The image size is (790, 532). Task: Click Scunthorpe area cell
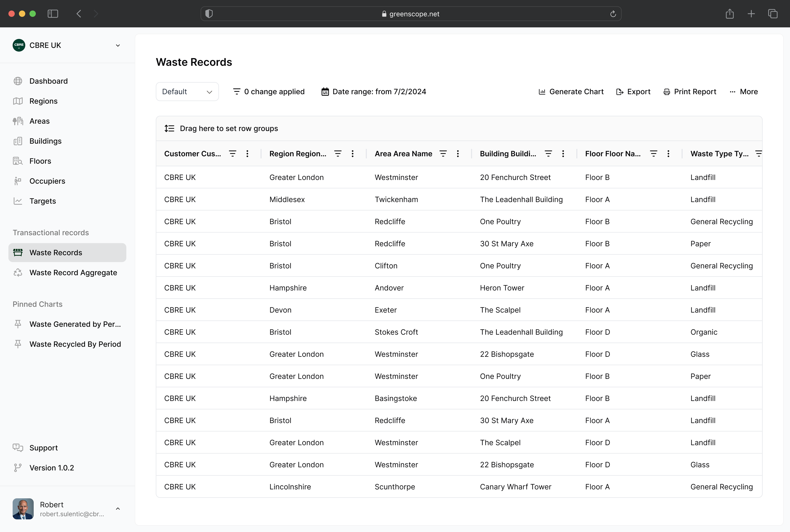(395, 487)
